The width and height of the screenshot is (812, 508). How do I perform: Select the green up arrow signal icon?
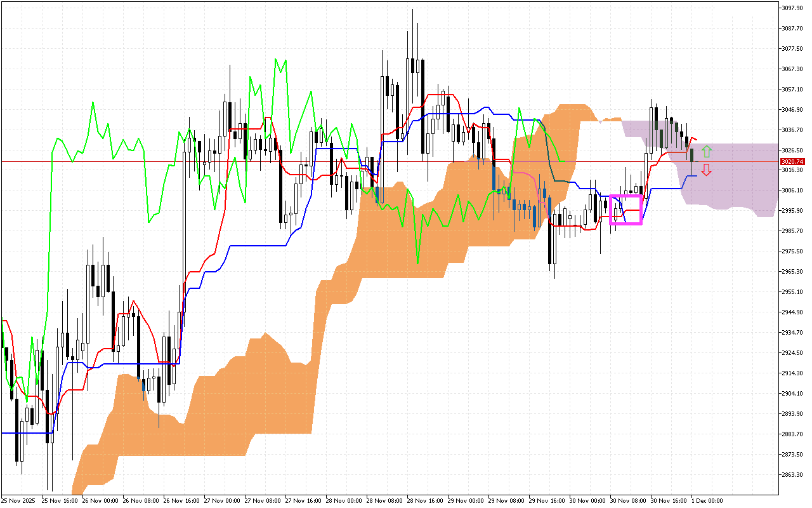point(706,151)
